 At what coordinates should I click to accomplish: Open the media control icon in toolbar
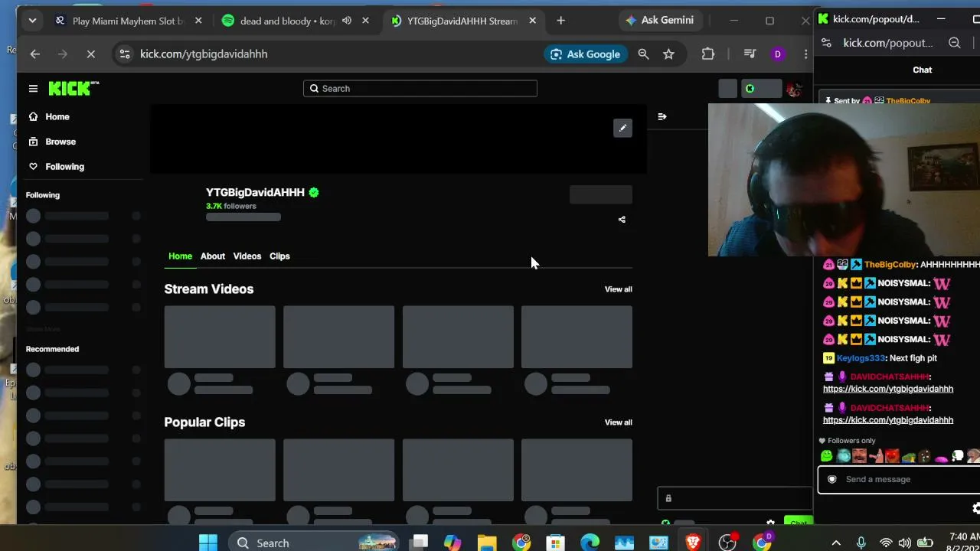[750, 54]
